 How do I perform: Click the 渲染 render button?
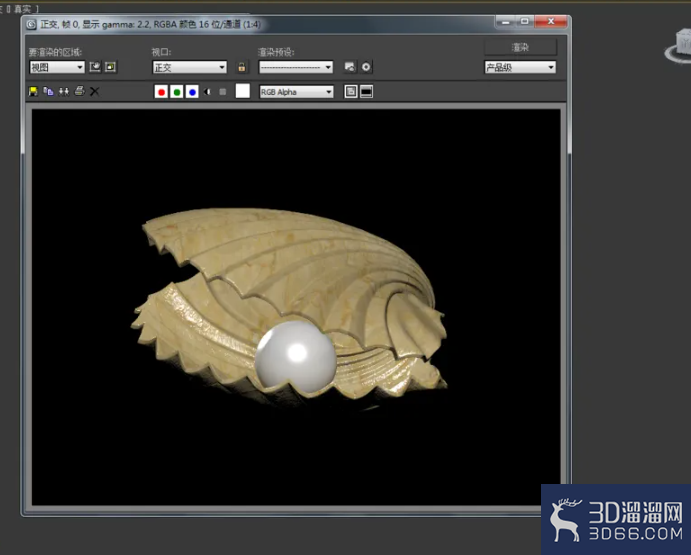(x=520, y=47)
